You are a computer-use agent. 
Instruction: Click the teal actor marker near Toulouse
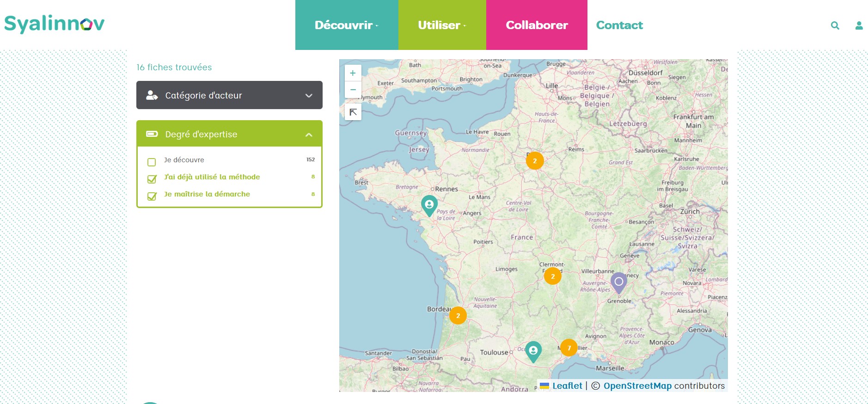pyautogui.click(x=533, y=351)
